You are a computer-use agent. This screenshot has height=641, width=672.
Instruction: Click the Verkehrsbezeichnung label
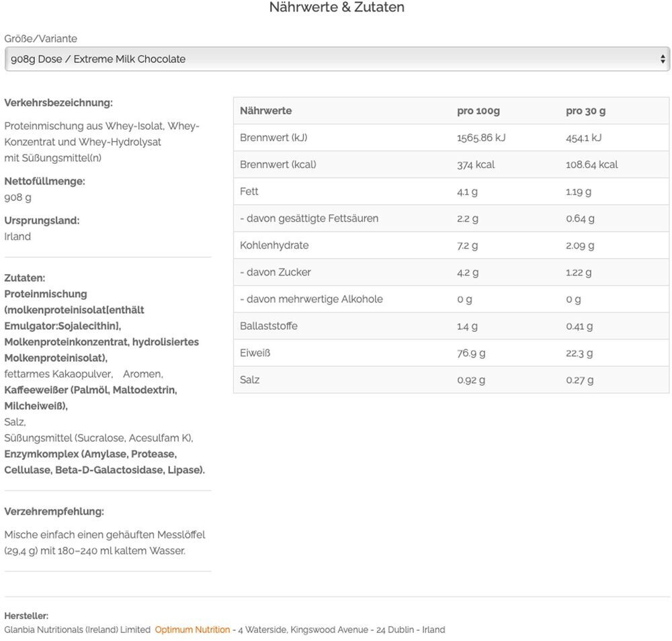coord(58,103)
